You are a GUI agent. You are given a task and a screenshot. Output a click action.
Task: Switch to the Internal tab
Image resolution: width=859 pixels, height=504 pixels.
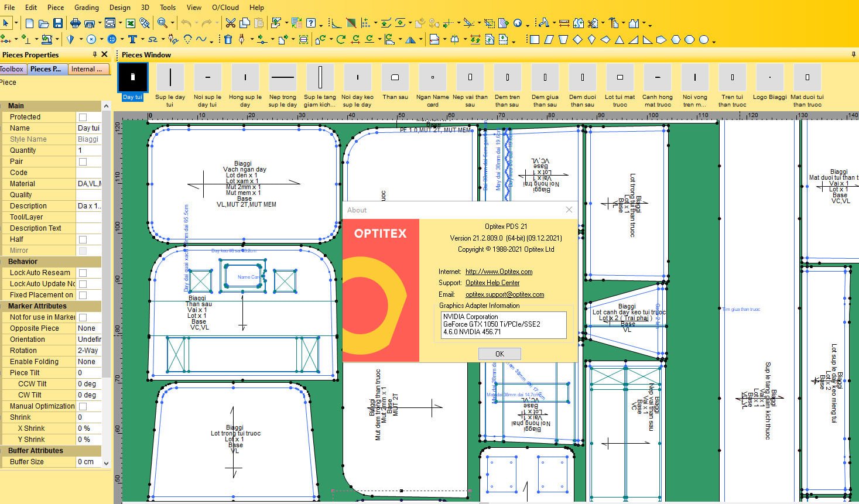point(88,69)
